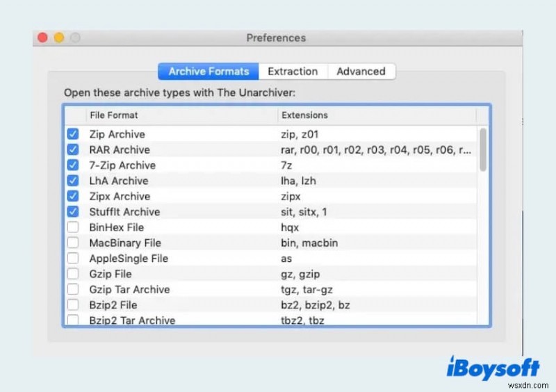Click the 'tgz, tar-gz' extensions cell
Viewport: 556px width, 392px height.
tap(306, 290)
